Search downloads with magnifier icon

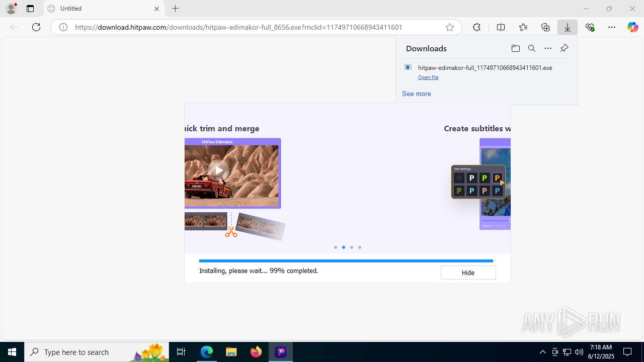pyautogui.click(x=531, y=48)
